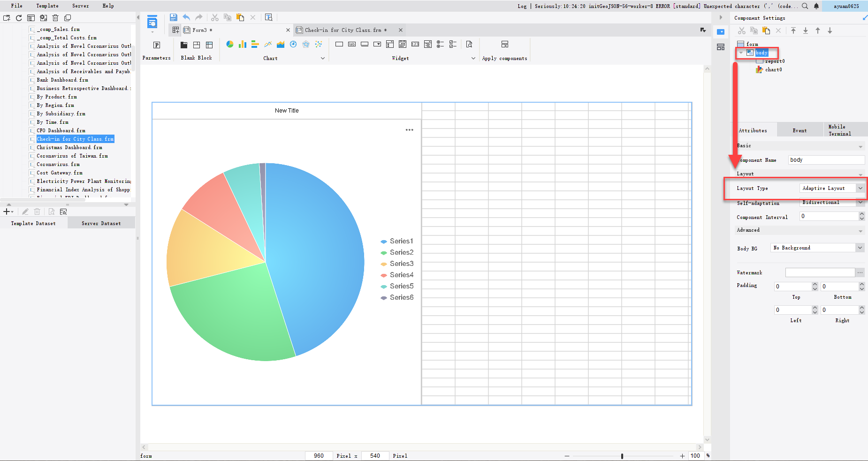Move component to top in Component Settings

(x=793, y=30)
